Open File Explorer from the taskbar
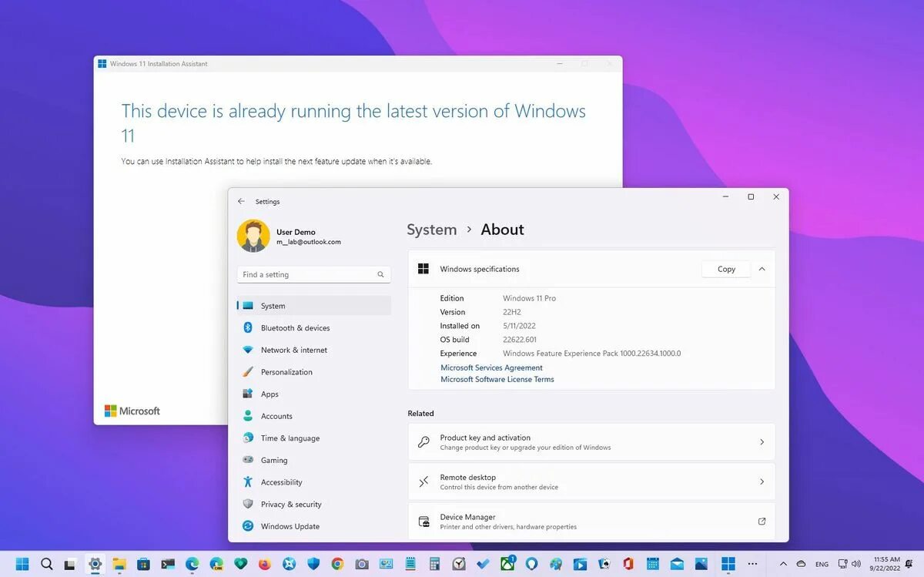This screenshot has width=924, height=577. 119,564
